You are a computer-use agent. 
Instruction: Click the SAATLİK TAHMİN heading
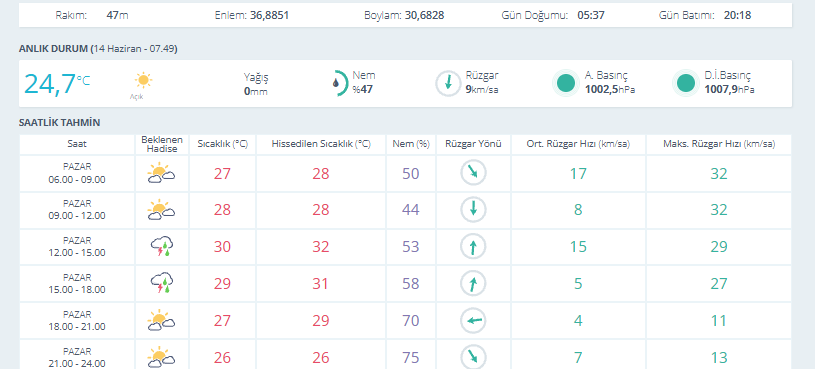point(60,123)
